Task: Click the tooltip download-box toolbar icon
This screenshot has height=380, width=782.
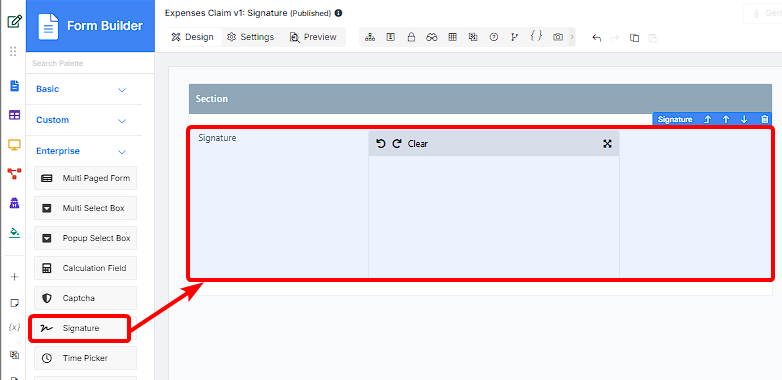Action: coord(391,37)
